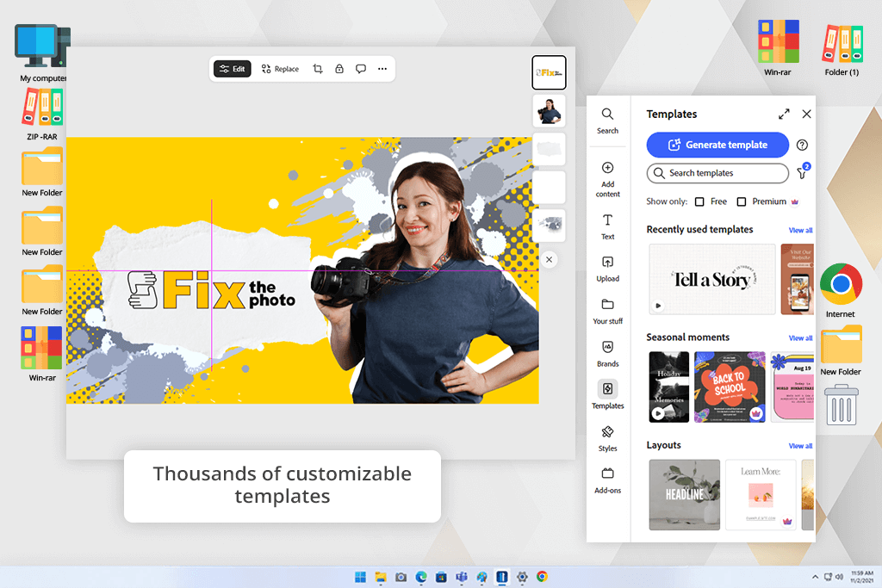Open the Win-rar icon on left desktop column
This screenshot has height=588, width=882.
pos(42,354)
